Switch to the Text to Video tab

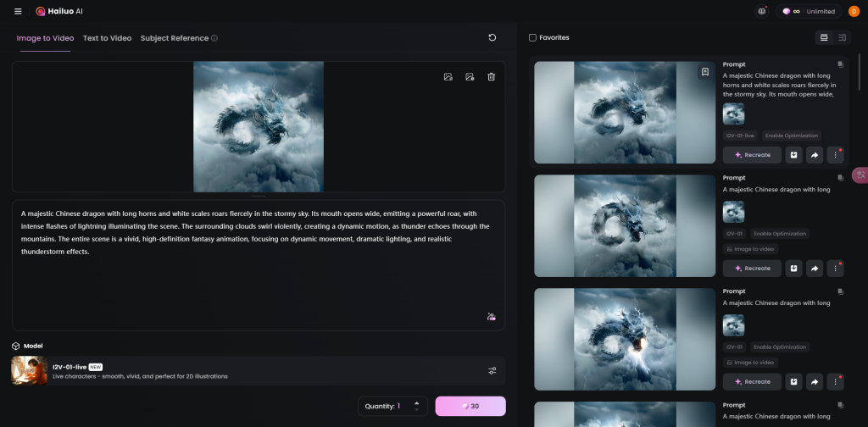click(108, 38)
